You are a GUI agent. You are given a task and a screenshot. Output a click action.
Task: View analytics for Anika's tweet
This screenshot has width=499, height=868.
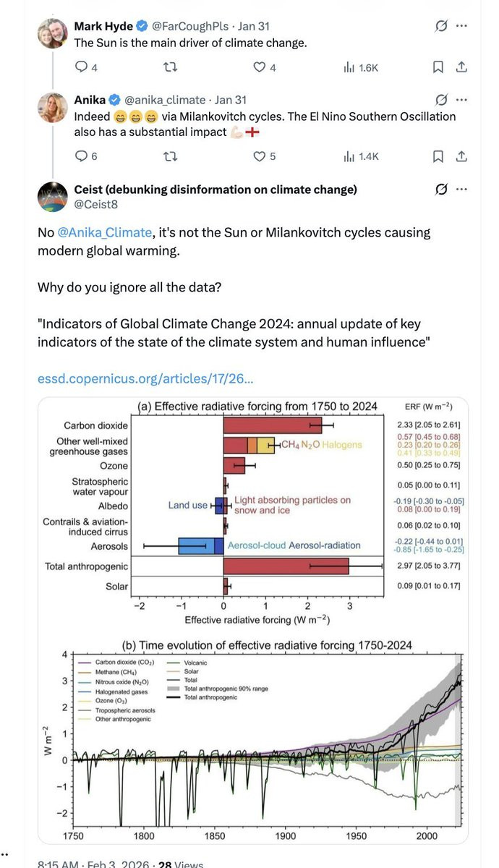[x=349, y=156]
